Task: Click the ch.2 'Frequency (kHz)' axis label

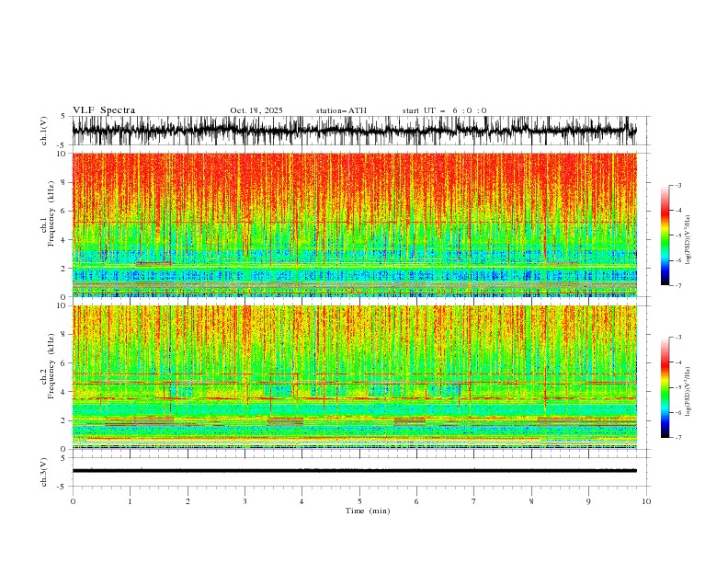Action: coord(51,366)
